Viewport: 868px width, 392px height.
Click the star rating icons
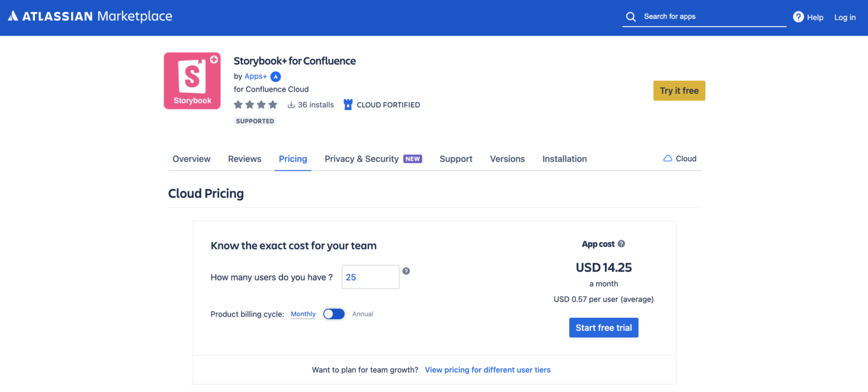[255, 105]
